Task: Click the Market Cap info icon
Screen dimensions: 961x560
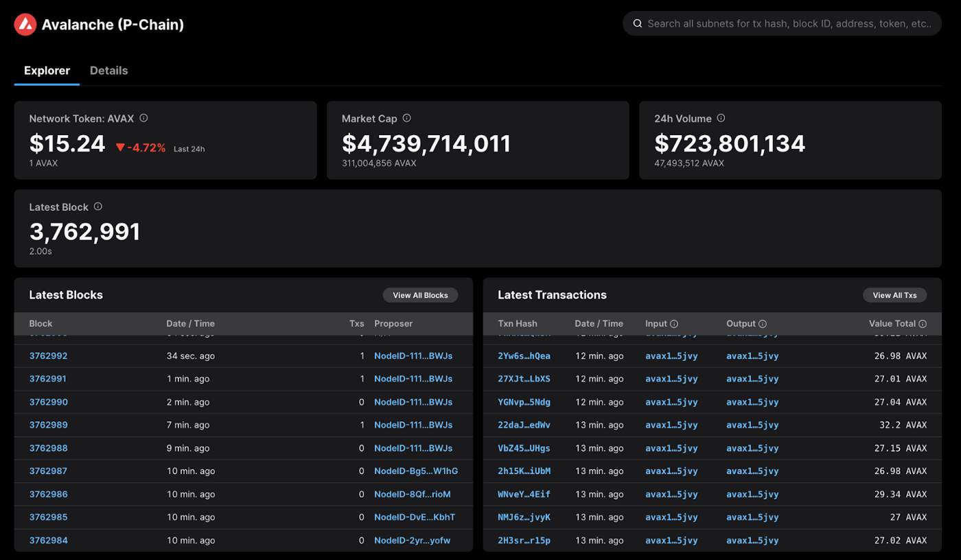Action: (x=406, y=118)
